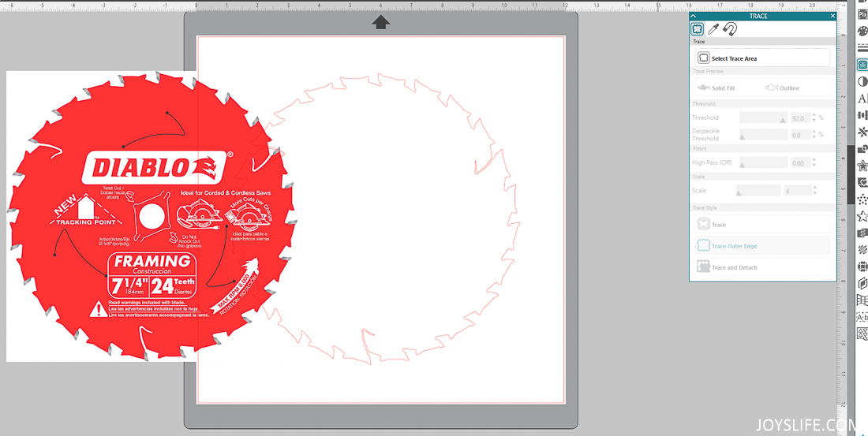Open the Magnet Trace tab

click(x=730, y=29)
